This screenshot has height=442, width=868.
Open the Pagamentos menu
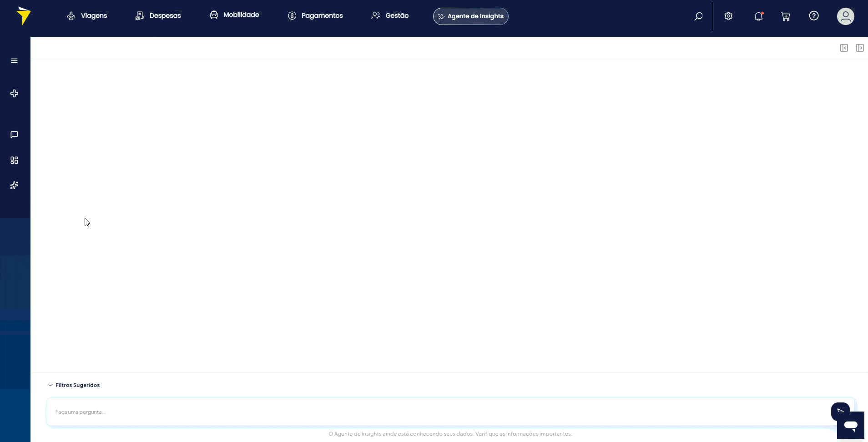point(315,15)
